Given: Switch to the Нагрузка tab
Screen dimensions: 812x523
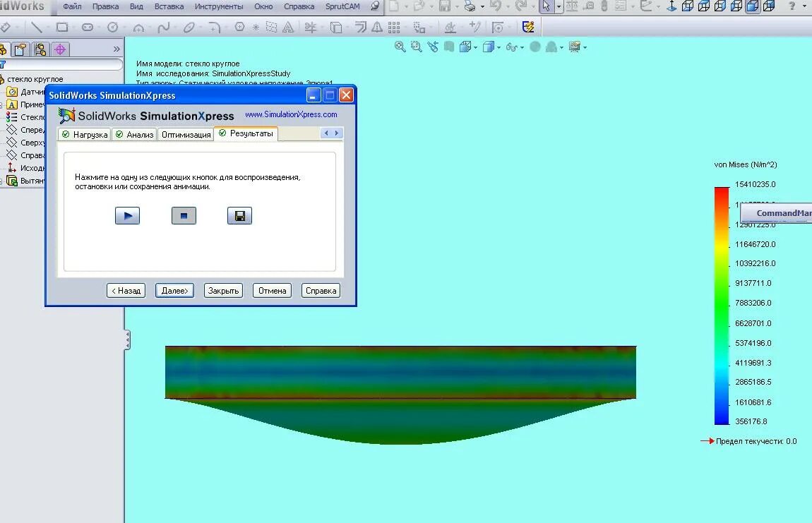Looking at the screenshot, I should point(85,135).
